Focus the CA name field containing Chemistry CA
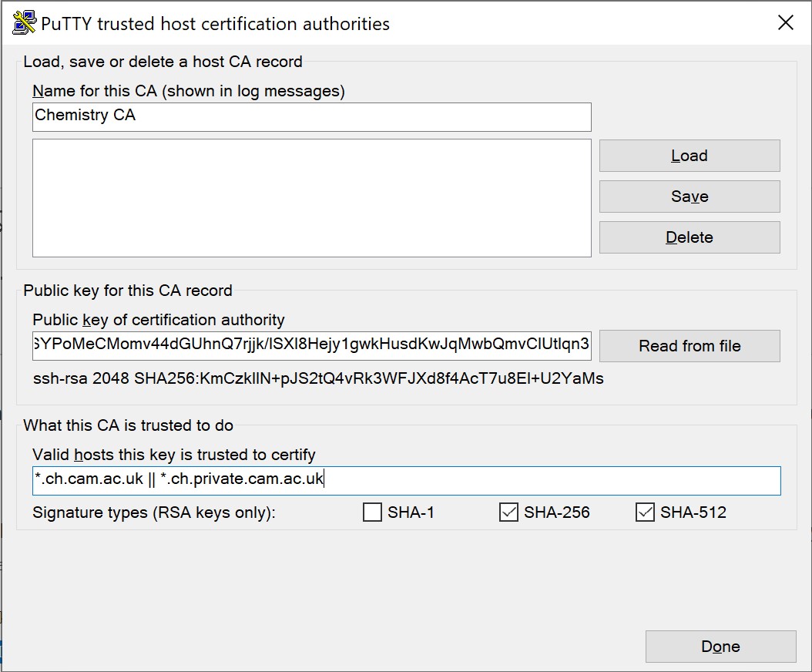 point(312,116)
